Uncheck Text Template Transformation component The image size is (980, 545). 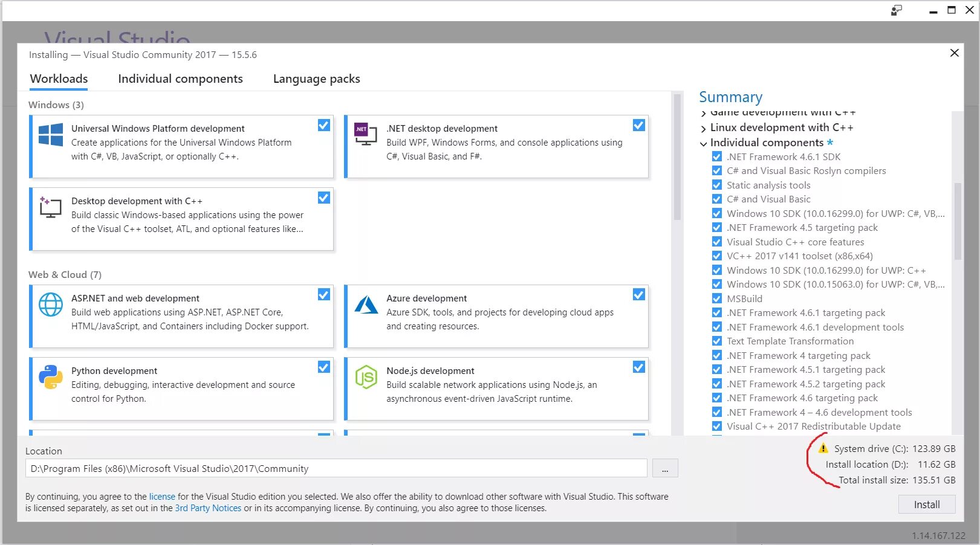pos(717,341)
